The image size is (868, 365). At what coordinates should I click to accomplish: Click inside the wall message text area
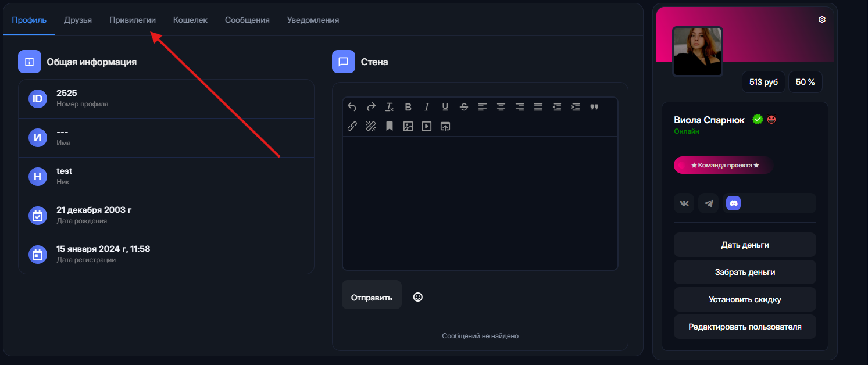pyautogui.click(x=480, y=203)
